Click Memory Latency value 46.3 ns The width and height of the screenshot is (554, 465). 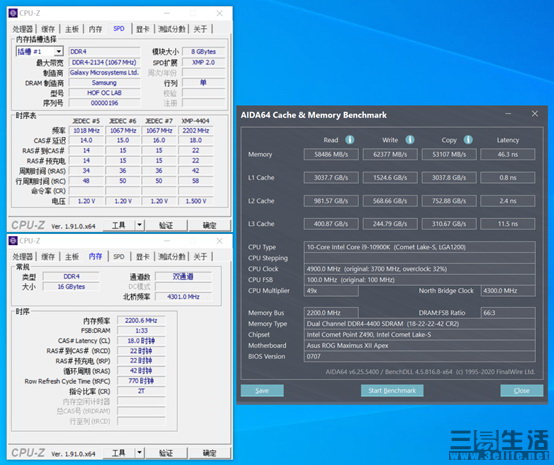pos(508,154)
